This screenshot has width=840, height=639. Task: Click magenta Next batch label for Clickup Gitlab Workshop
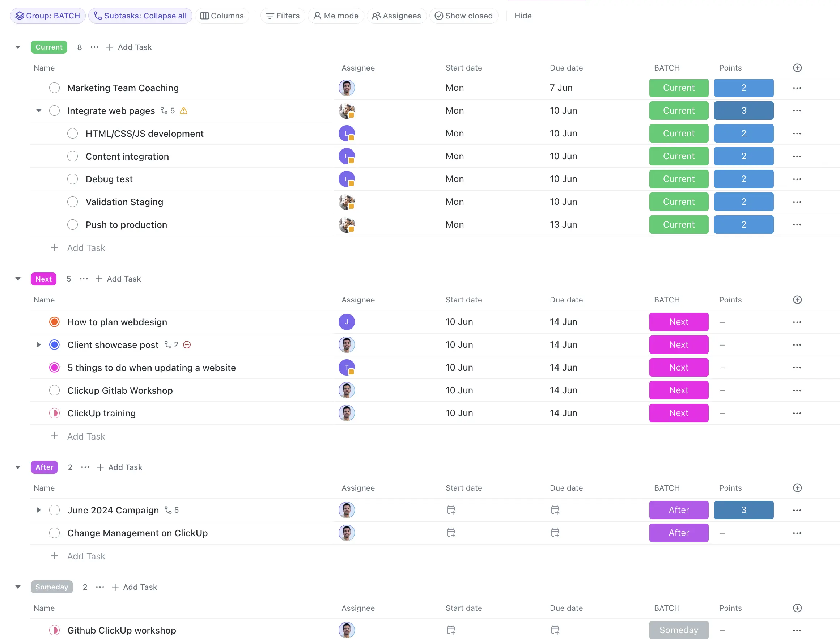point(679,391)
